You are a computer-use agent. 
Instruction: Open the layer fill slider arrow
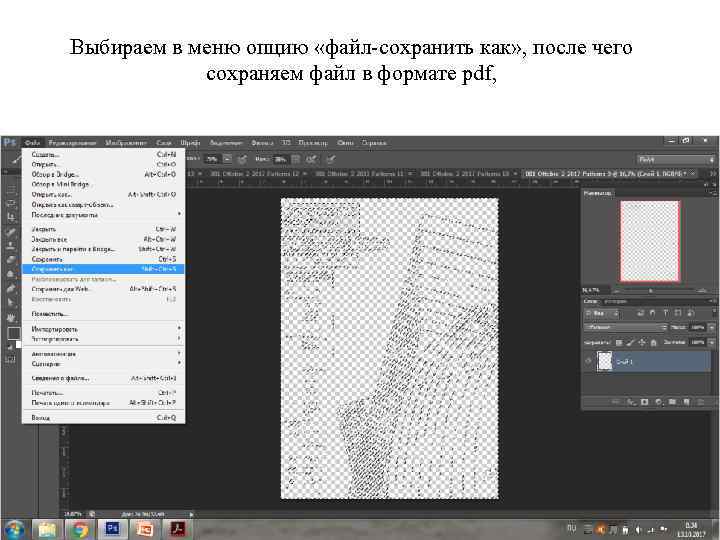pyautogui.click(x=711, y=342)
